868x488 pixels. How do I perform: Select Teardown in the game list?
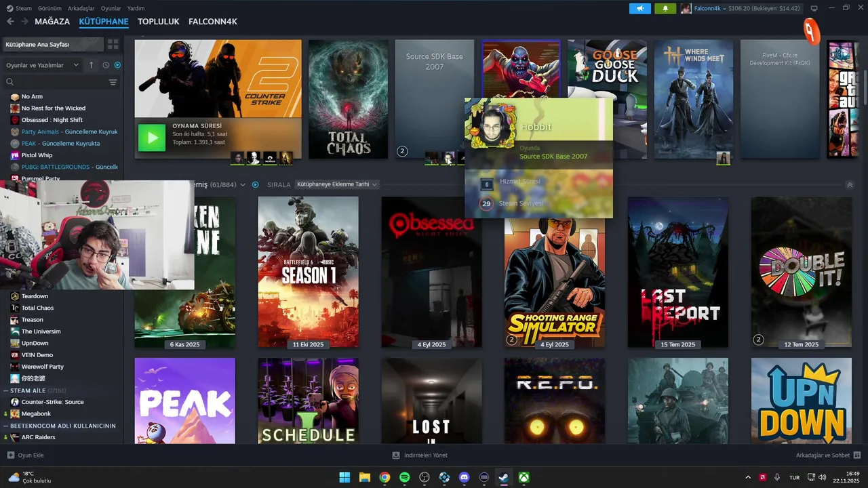(35, 296)
